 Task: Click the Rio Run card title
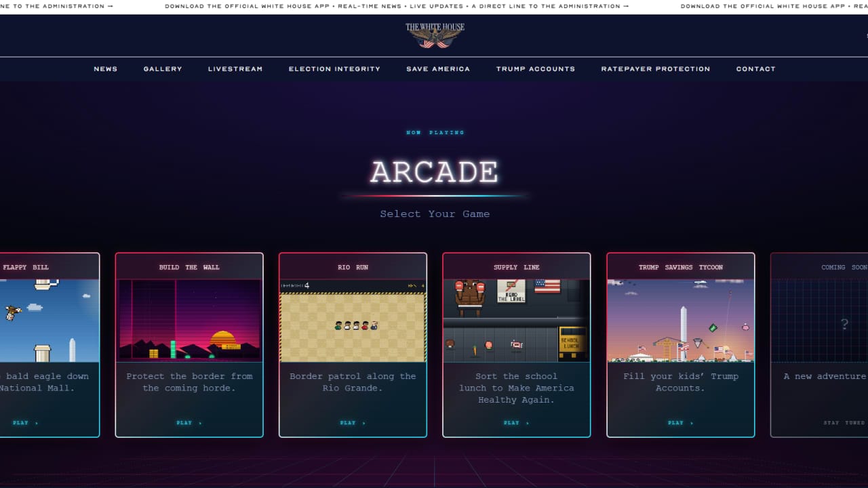[x=353, y=267]
